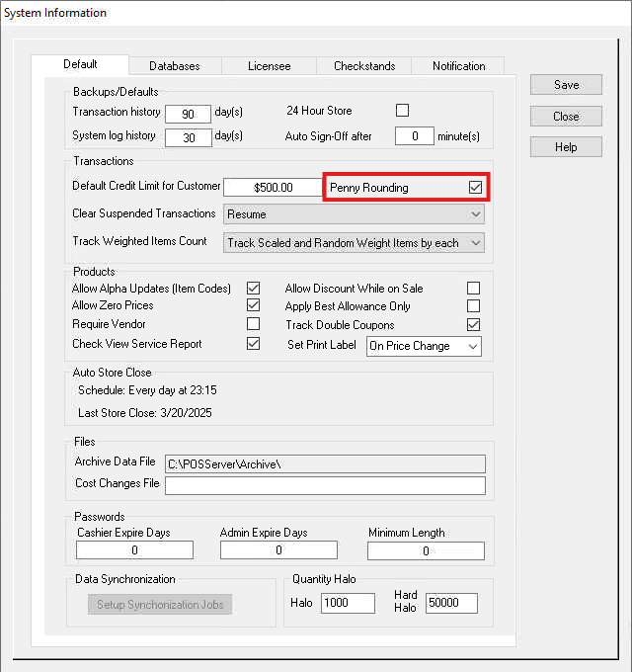Go to the Notification tab
The height and width of the screenshot is (672, 632).
tap(458, 66)
